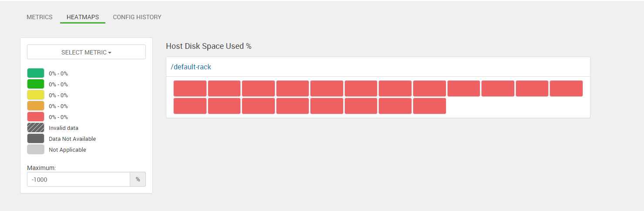Click the bright green legend swatch
The height and width of the screenshot is (211, 644).
[x=36, y=84]
